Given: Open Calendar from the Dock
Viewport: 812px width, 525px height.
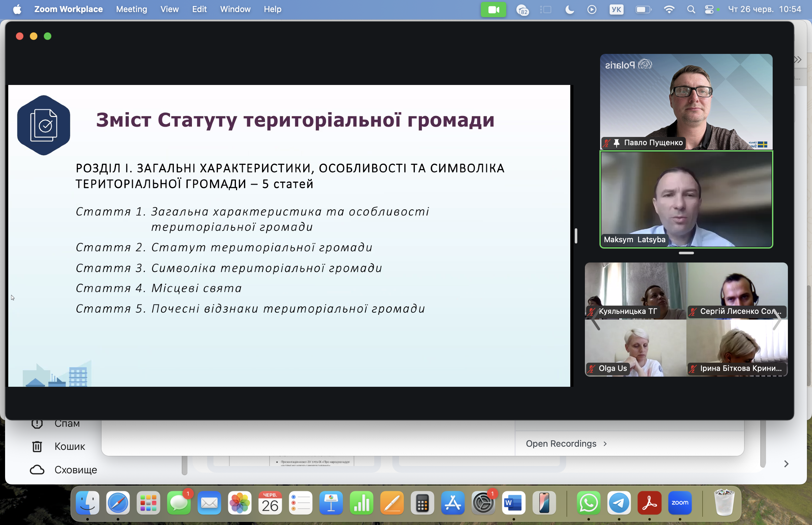Looking at the screenshot, I should click(x=270, y=503).
